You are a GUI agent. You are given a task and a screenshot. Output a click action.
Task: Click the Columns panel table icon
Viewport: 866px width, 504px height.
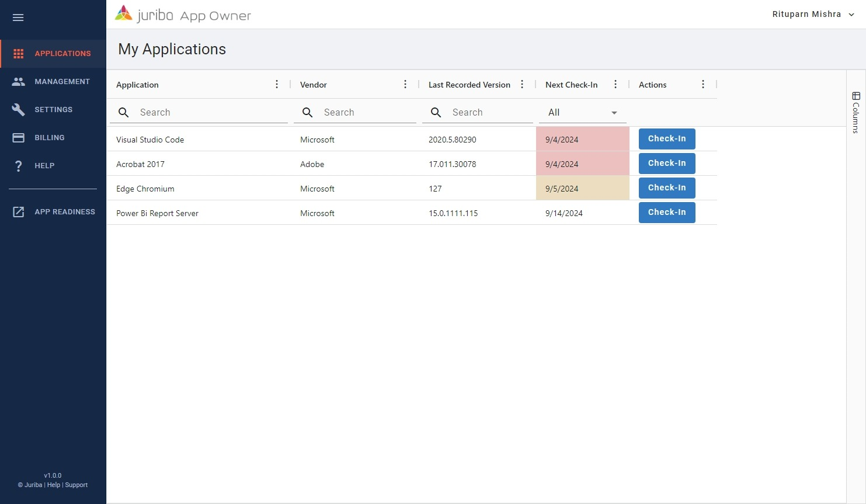[x=856, y=96]
